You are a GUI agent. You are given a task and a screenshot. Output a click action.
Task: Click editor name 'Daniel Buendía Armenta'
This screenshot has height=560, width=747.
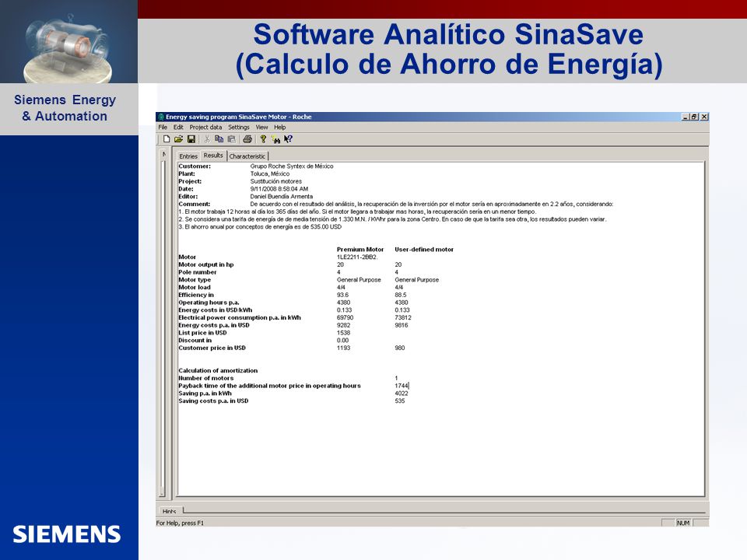point(282,196)
